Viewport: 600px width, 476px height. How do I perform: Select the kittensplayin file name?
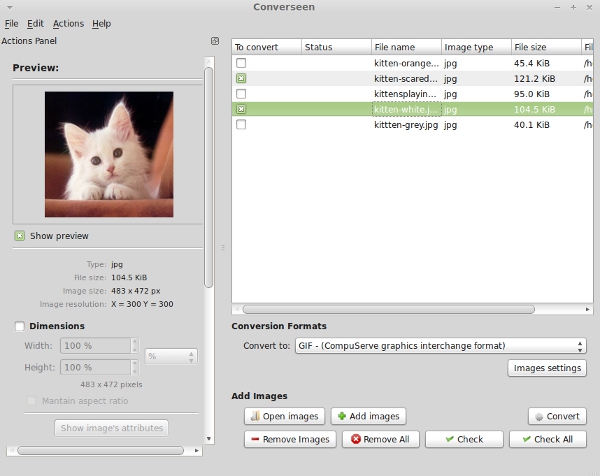coord(405,94)
